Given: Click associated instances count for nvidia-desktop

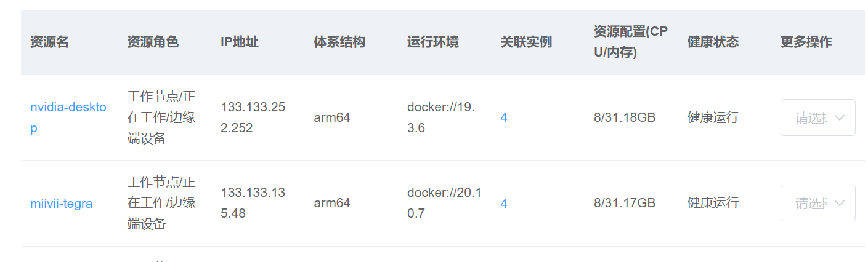Looking at the screenshot, I should pyautogui.click(x=504, y=117).
